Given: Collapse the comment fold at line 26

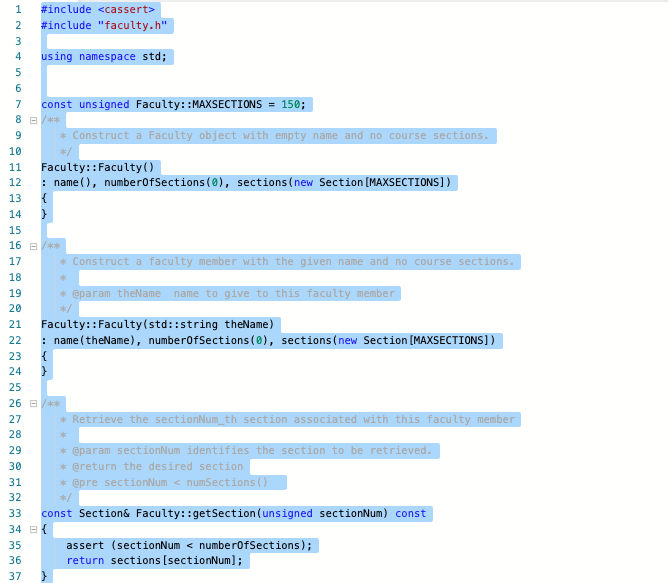Looking at the screenshot, I should [x=33, y=404].
